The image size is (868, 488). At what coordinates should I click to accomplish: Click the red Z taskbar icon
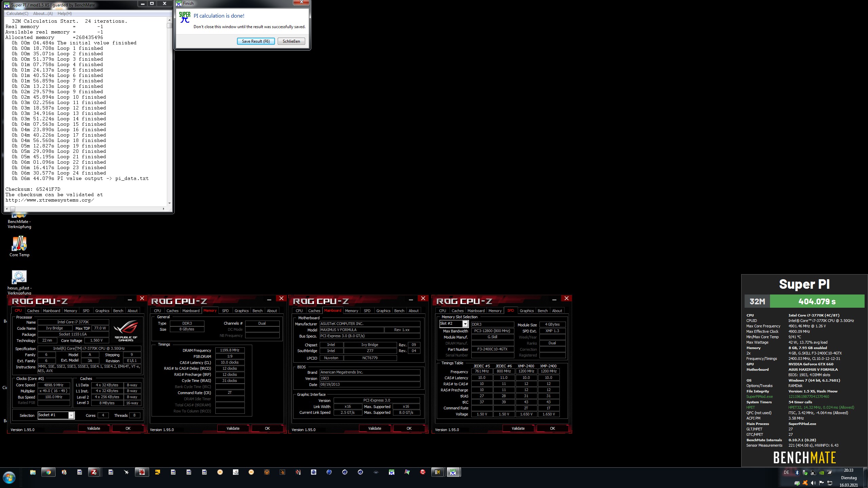click(x=94, y=472)
